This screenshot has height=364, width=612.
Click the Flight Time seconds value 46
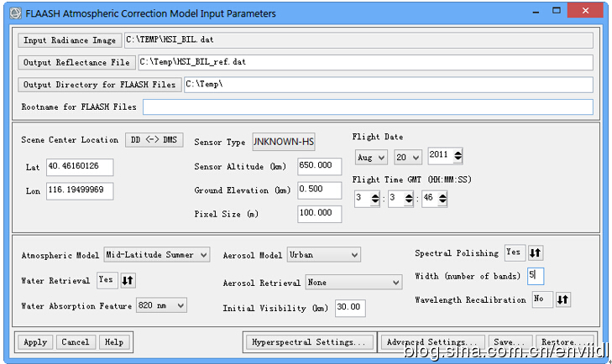429,198
